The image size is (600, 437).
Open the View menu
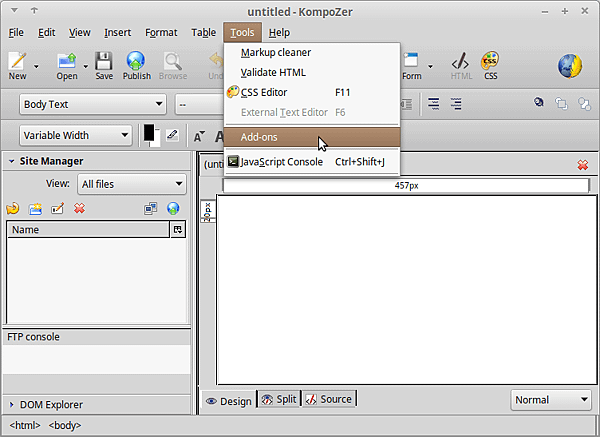80,33
